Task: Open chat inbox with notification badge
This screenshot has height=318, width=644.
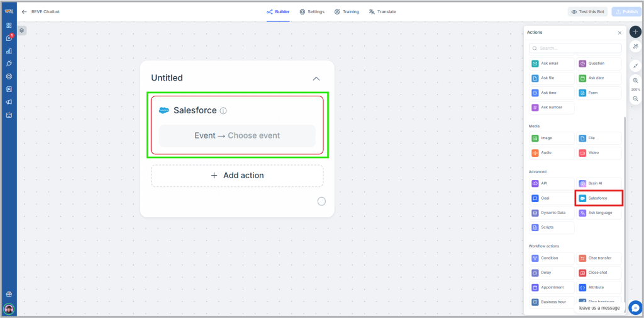Action: tap(9, 38)
